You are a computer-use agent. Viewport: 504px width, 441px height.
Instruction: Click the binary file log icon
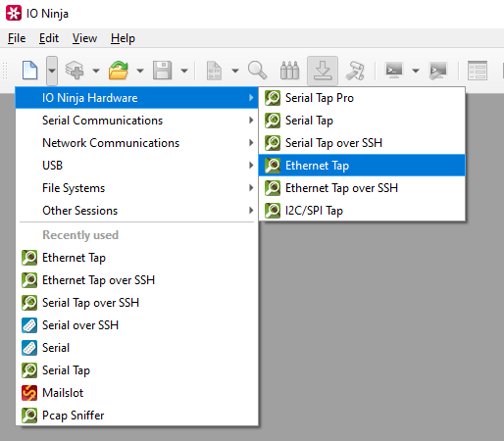tap(214, 71)
